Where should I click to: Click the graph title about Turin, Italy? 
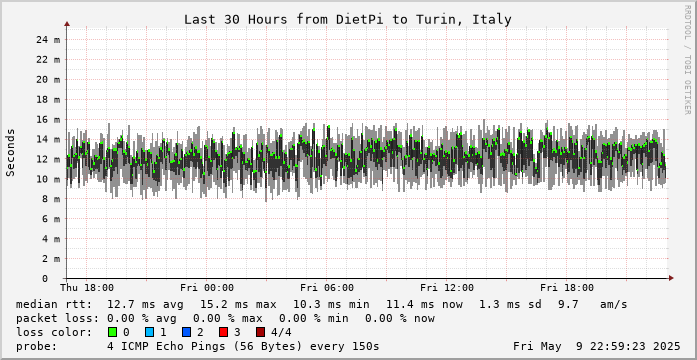coord(348,20)
